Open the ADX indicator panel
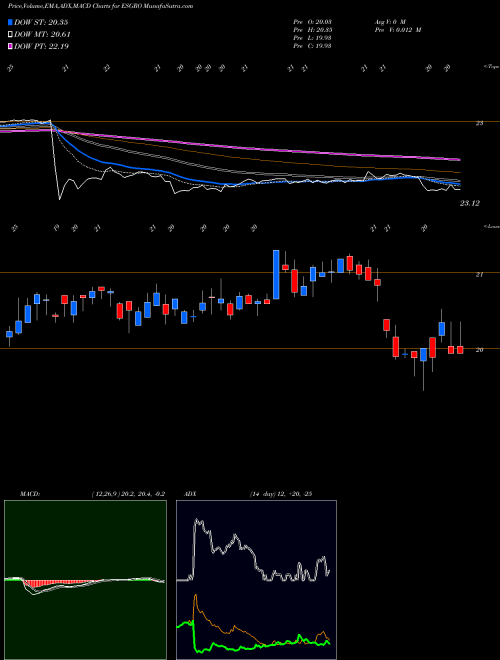500x660 pixels. click(256, 580)
